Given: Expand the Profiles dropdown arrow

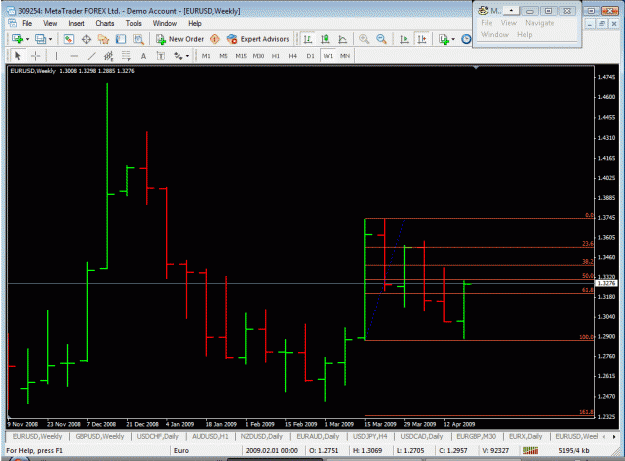Looking at the screenshot, I should point(50,39).
